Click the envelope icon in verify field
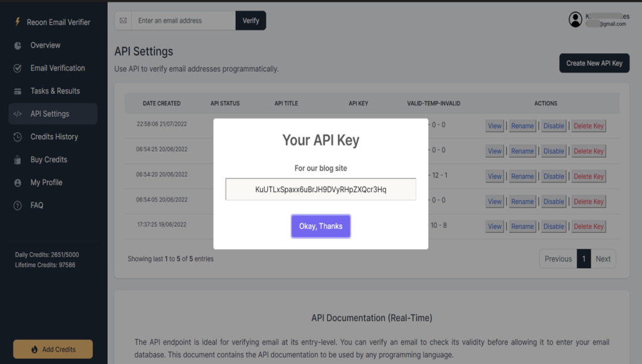Screen dimensions: 642x364 tap(124, 20)
